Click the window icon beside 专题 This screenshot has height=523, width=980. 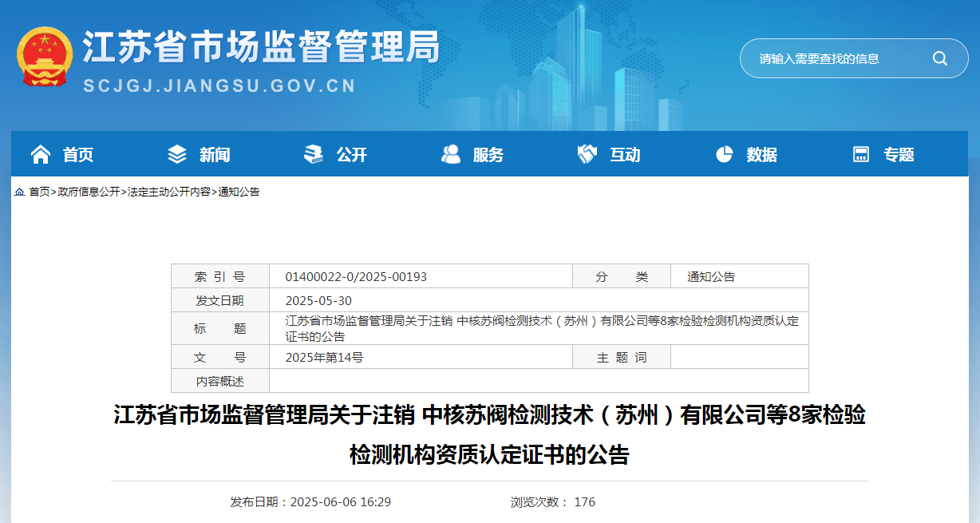point(861,154)
